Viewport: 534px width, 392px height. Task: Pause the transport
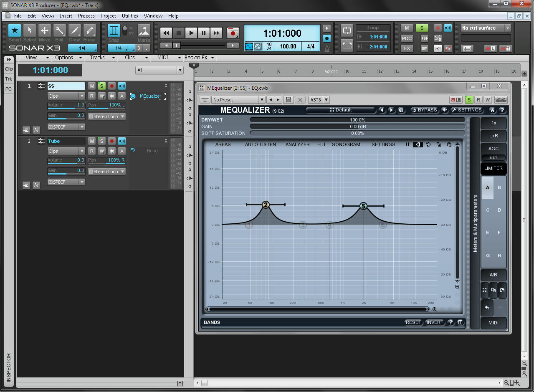[204, 33]
